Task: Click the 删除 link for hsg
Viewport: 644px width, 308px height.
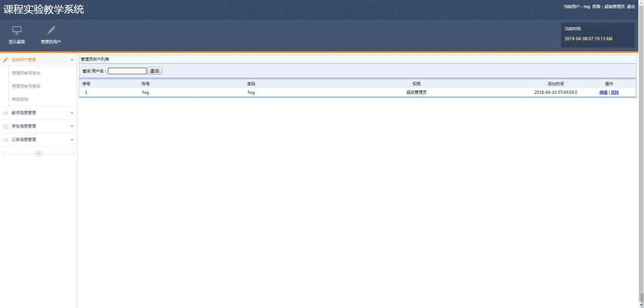Action: [x=615, y=92]
